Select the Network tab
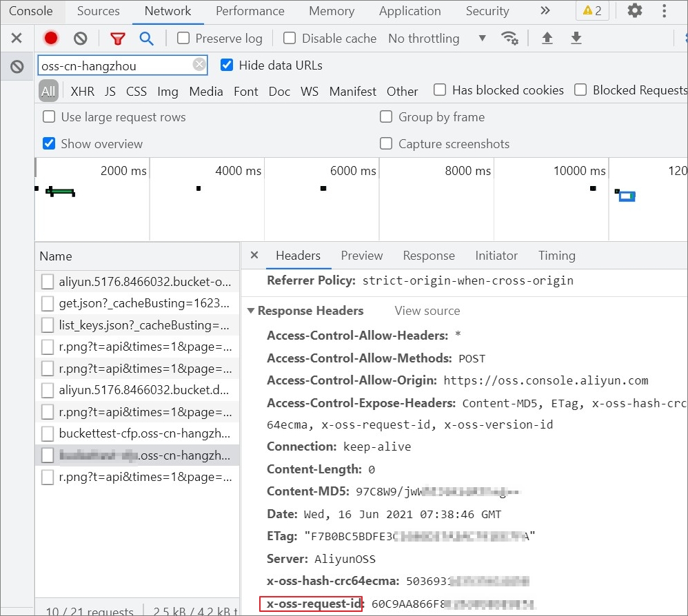Image resolution: width=688 pixels, height=616 pixels. coord(168,11)
